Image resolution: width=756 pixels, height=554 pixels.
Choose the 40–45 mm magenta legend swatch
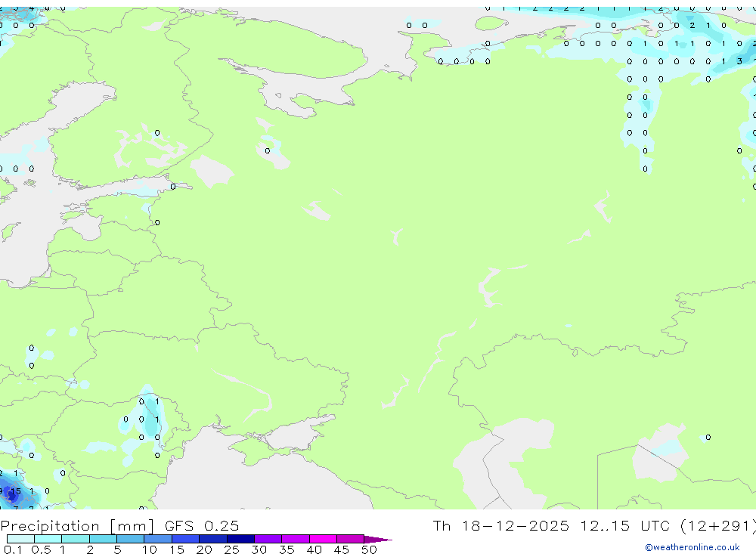point(323,539)
